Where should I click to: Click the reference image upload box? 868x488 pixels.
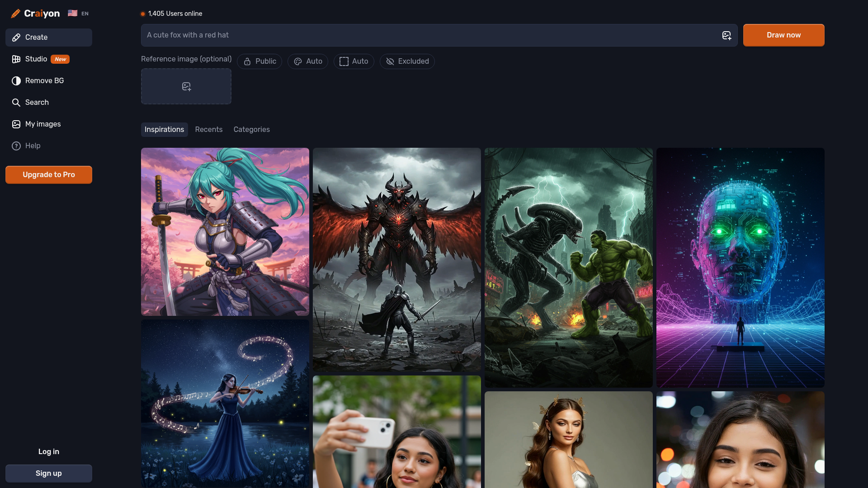[186, 86]
